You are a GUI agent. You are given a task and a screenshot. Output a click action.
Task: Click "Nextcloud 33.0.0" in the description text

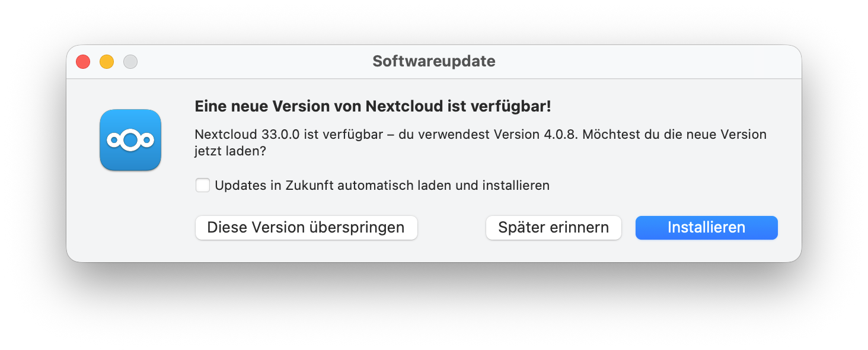247,134
